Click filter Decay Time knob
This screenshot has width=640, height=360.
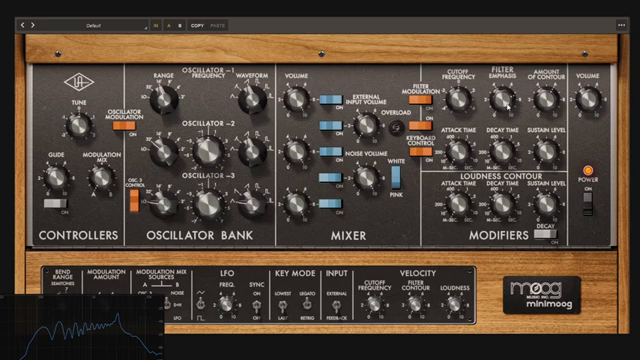pos(502,151)
